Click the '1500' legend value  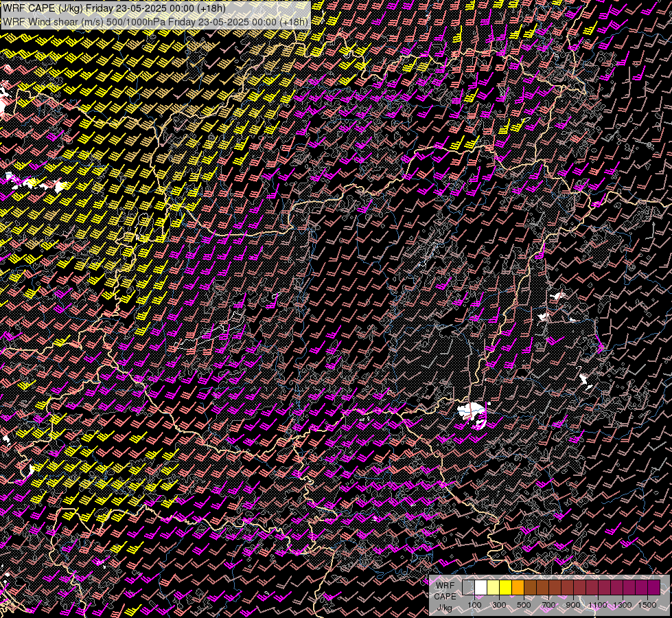(647, 605)
